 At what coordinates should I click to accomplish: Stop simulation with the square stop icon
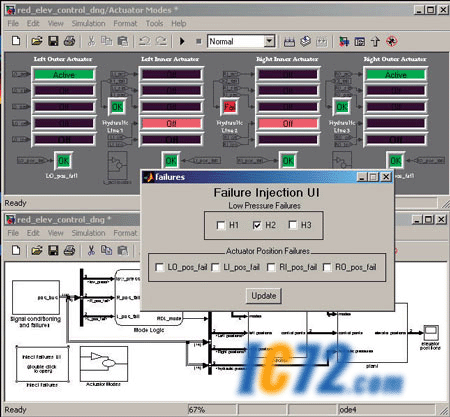click(199, 41)
